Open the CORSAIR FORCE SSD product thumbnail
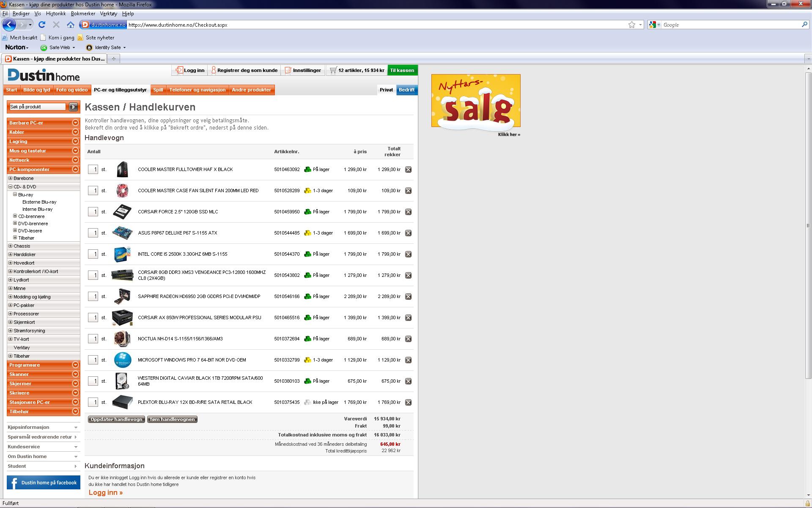812x508 pixels. tap(122, 212)
